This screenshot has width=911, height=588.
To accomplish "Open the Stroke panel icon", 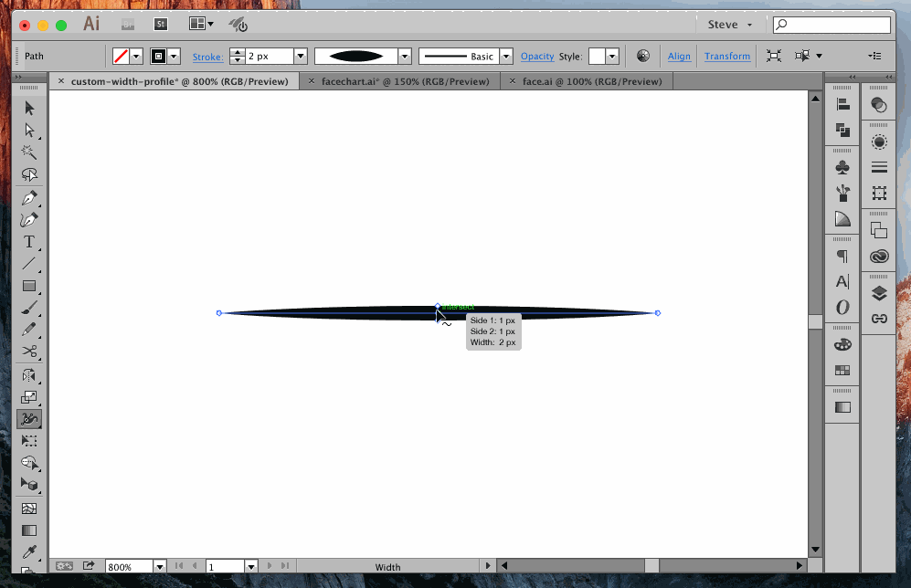I will point(879,168).
